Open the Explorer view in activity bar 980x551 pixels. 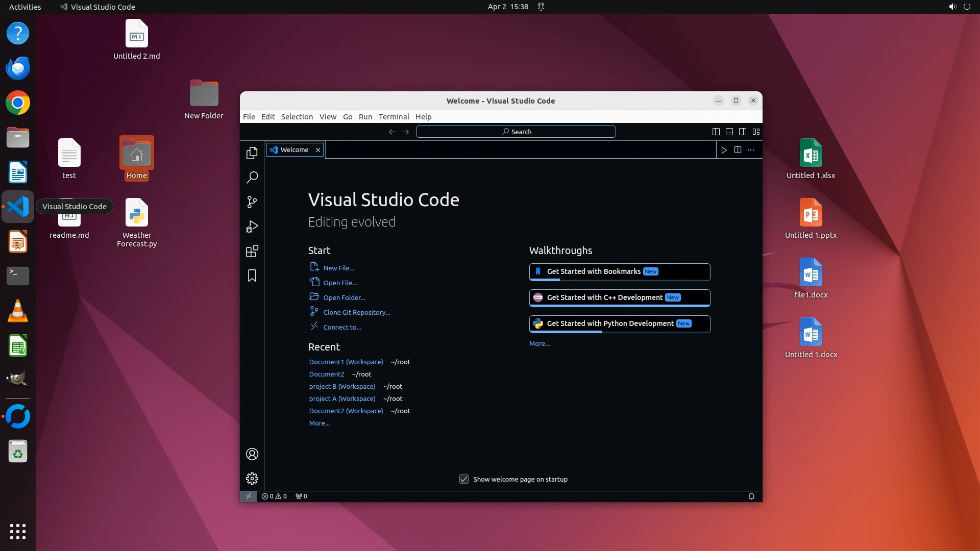pyautogui.click(x=252, y=153)
